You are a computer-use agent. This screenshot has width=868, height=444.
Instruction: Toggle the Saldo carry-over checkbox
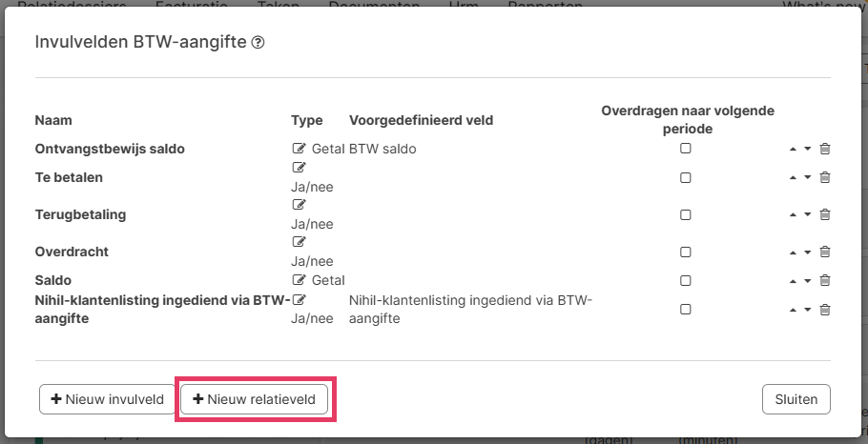pyautogui.click(x=685, y=280)
